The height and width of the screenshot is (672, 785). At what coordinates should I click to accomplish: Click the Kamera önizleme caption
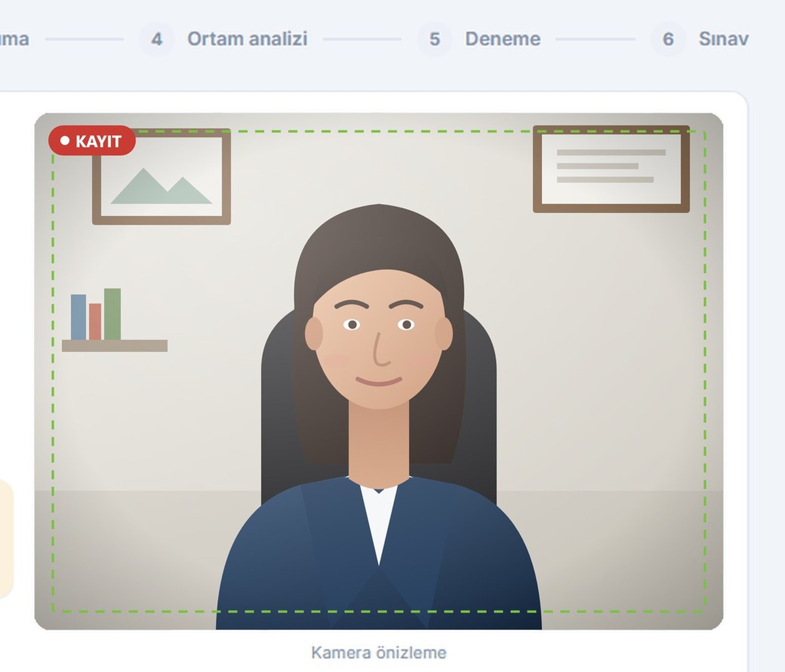point(379,652)
